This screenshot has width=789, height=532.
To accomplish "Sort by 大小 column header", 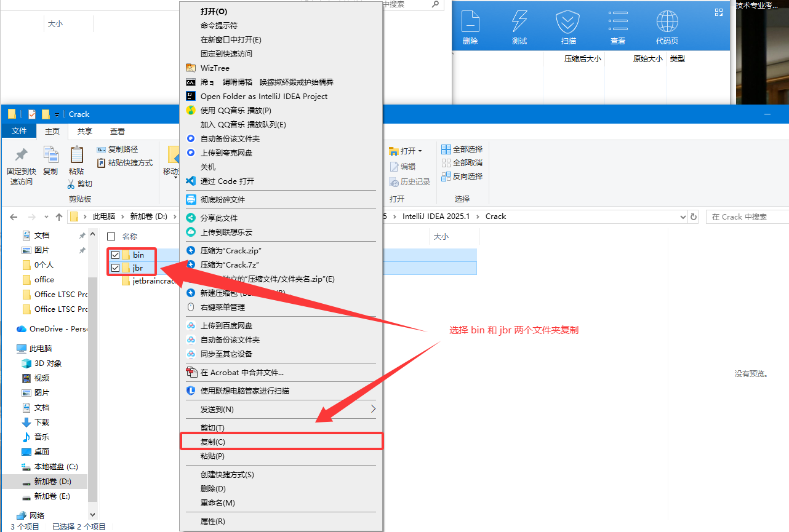I will 441,236.
